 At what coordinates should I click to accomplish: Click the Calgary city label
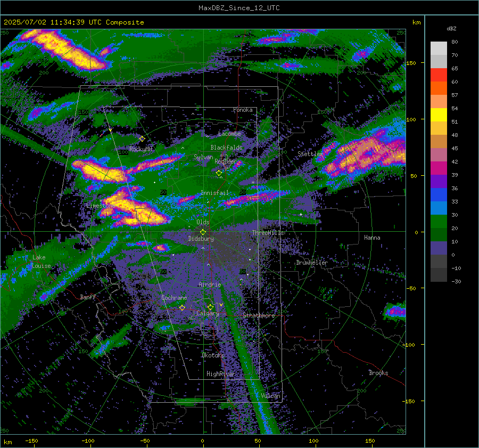tap(208, 313)
